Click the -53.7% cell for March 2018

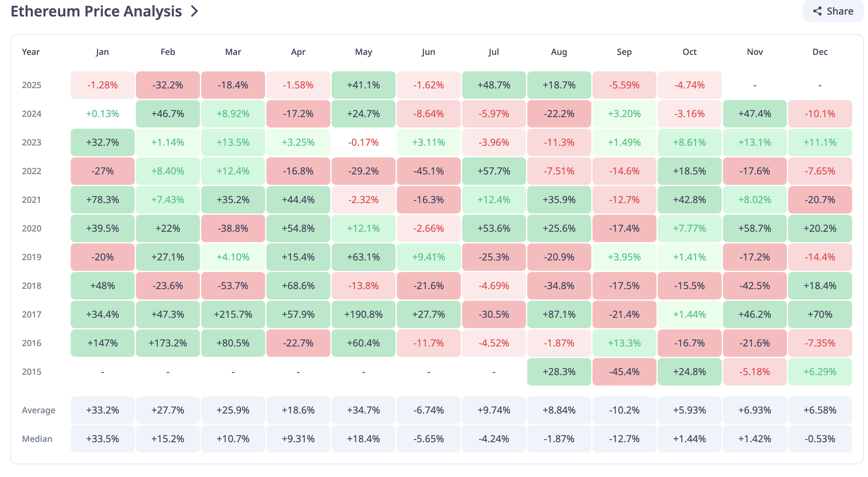click(x=233, y=285)
